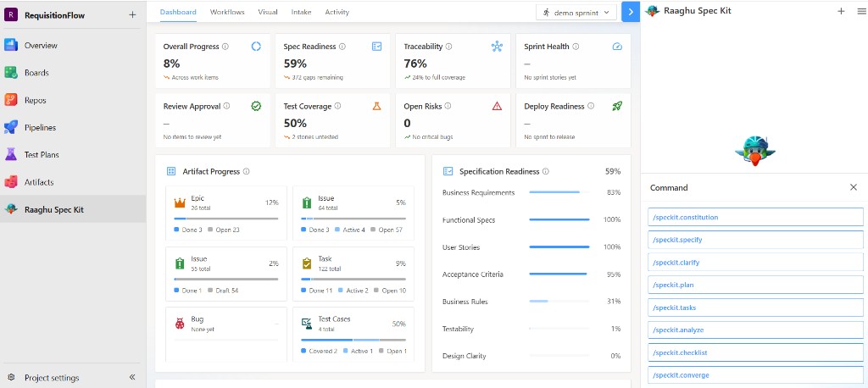The height and width of the screenshot is (388, 868).
Task: Click the '372 gaps remaining' text
Action: point(317,77)
